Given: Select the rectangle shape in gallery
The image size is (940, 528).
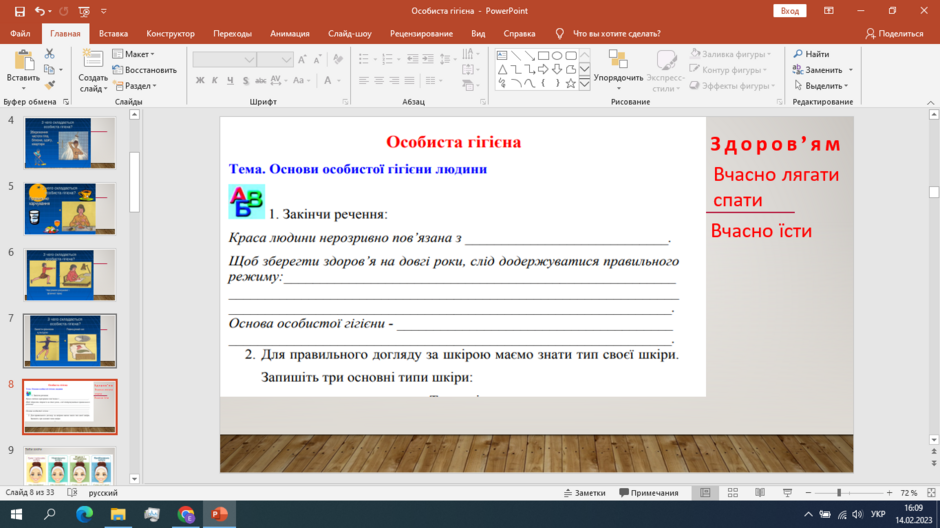Looking at the screenshot, I should point(543,56).
